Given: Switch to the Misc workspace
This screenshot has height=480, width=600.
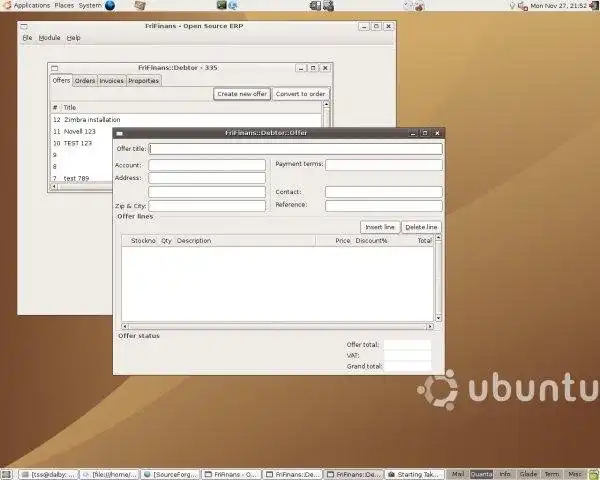Looking at the screenshot, I should tap(575, 474).
